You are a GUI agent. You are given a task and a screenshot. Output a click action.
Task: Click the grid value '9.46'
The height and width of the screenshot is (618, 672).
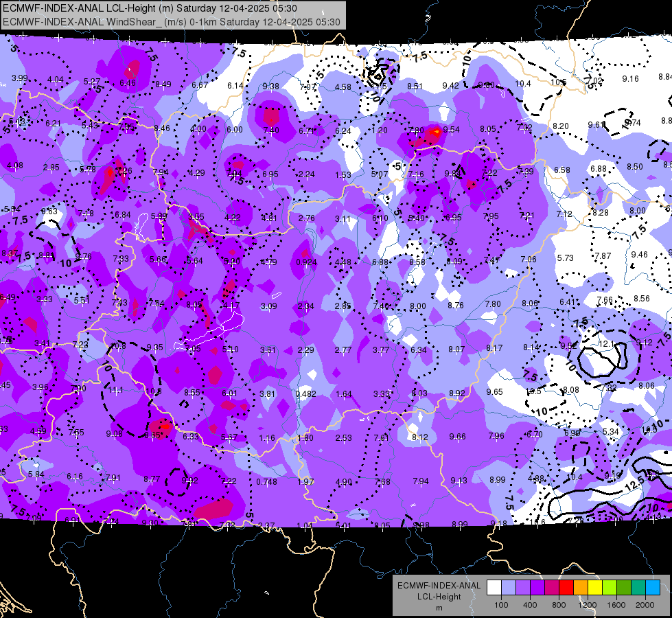[640, 254]
